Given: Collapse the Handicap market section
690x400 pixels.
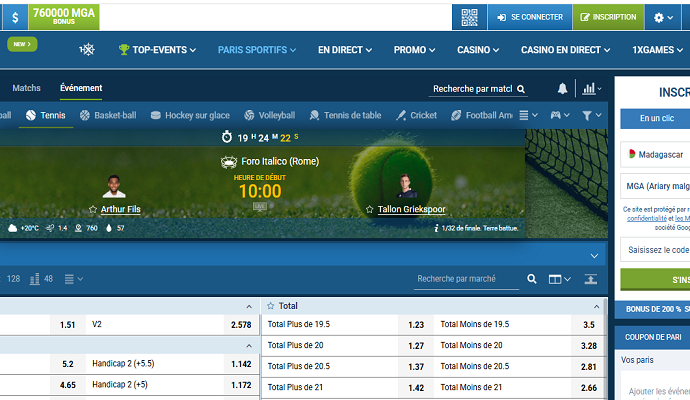Looking at the screenshot, I should pyautogui.click(x=249, y=346).
